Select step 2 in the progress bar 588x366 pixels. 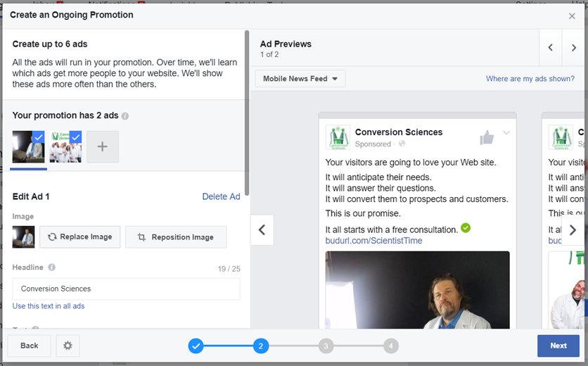[261, 346]
